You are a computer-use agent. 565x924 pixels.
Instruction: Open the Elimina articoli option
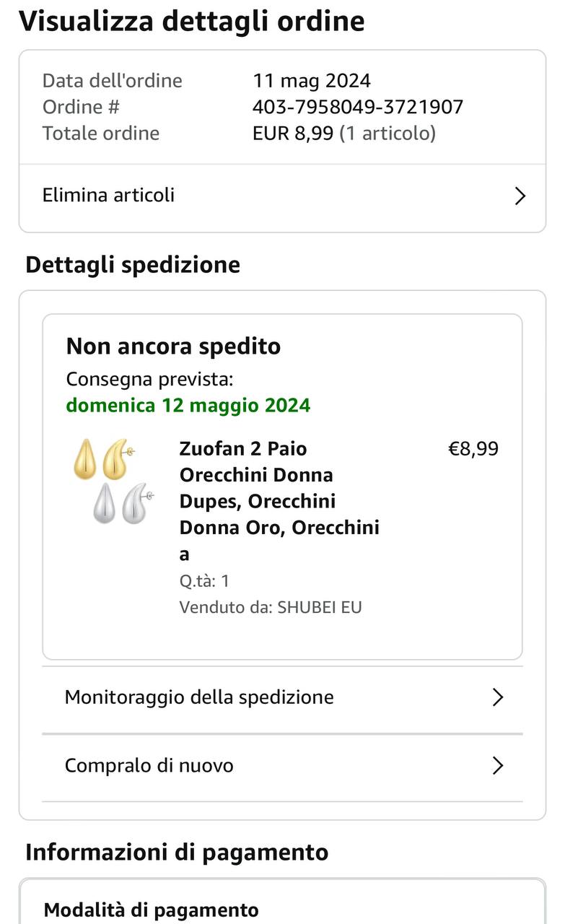108,196
